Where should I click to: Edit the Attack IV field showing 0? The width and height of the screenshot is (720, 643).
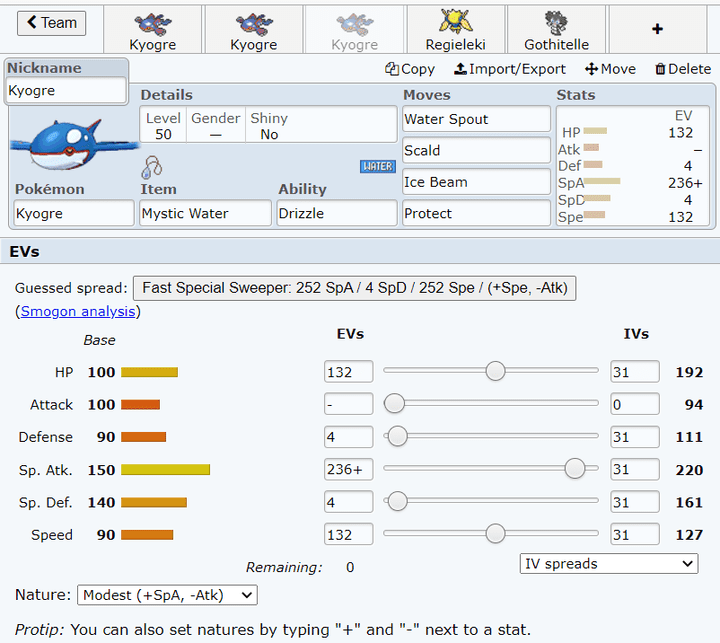635,404
